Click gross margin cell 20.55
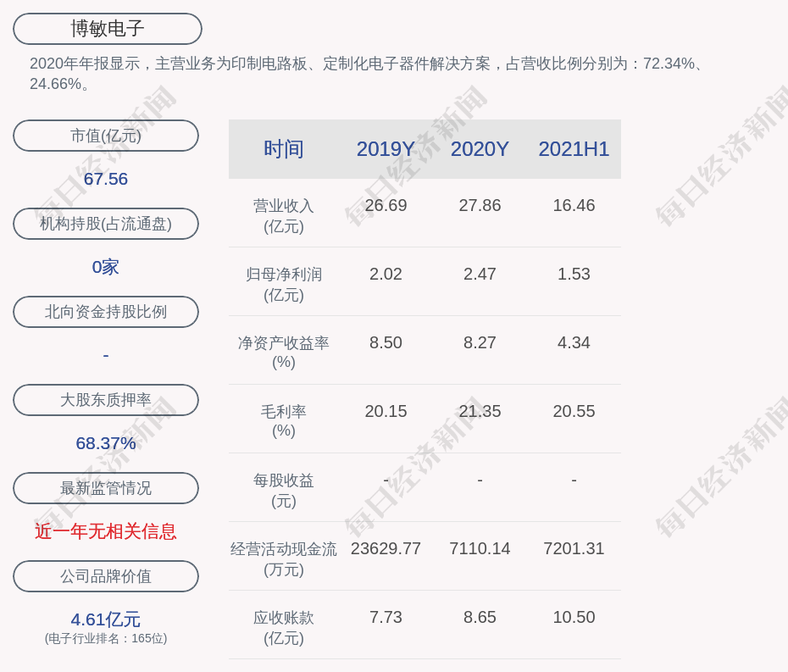Viewport: 788px width, 672px height. tap(574, 412)
